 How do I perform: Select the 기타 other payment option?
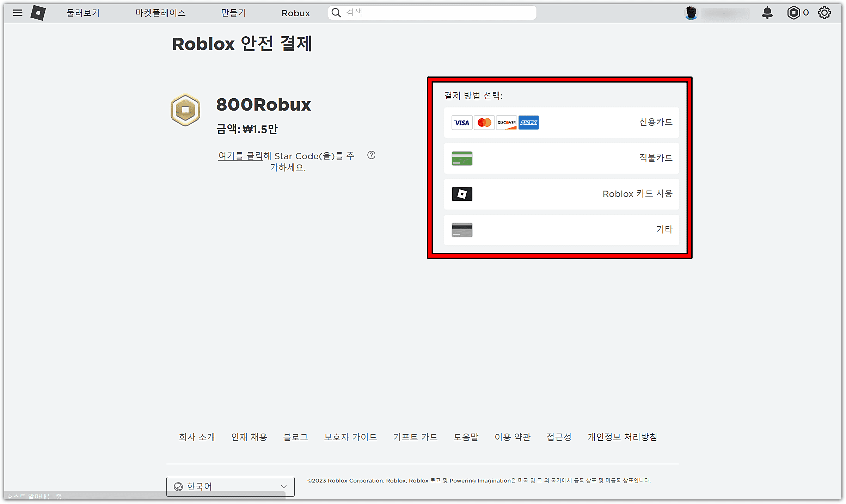[x=561, y=230]
